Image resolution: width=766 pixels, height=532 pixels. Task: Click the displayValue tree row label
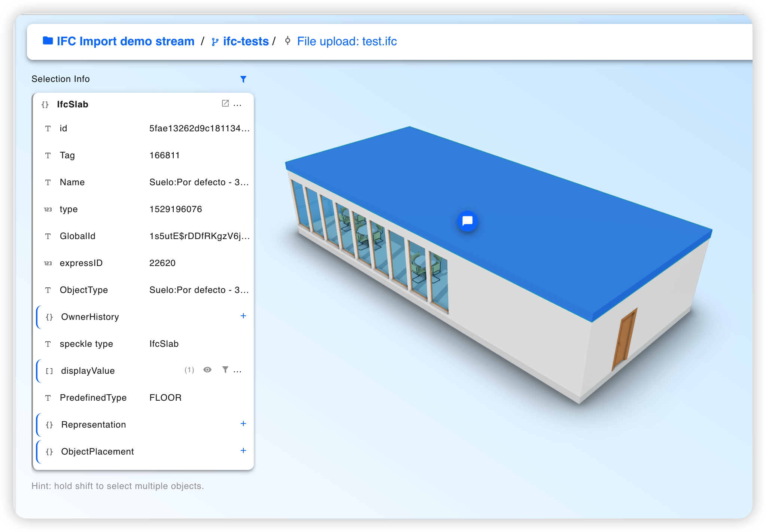88,371
